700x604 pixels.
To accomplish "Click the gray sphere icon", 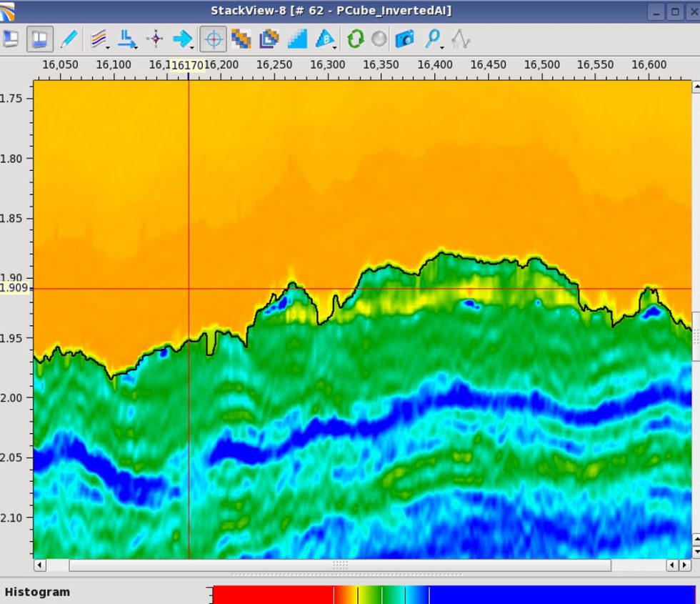I will tap(379, 39).
